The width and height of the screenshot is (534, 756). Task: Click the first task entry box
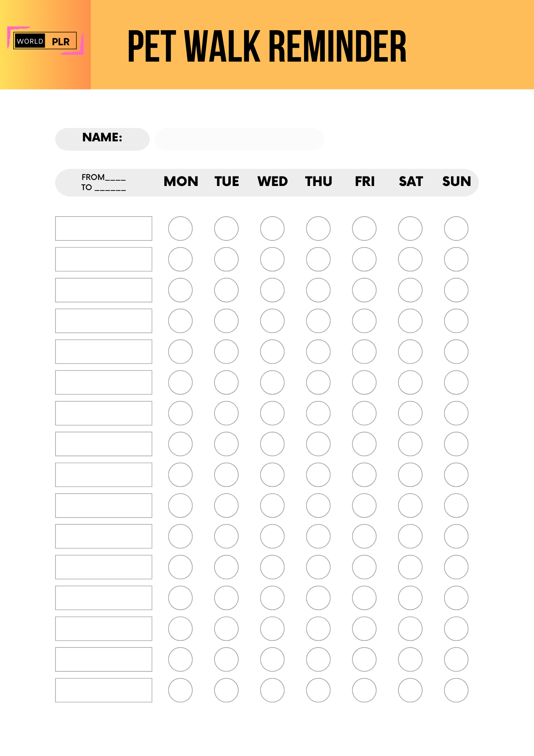point(103,228)
